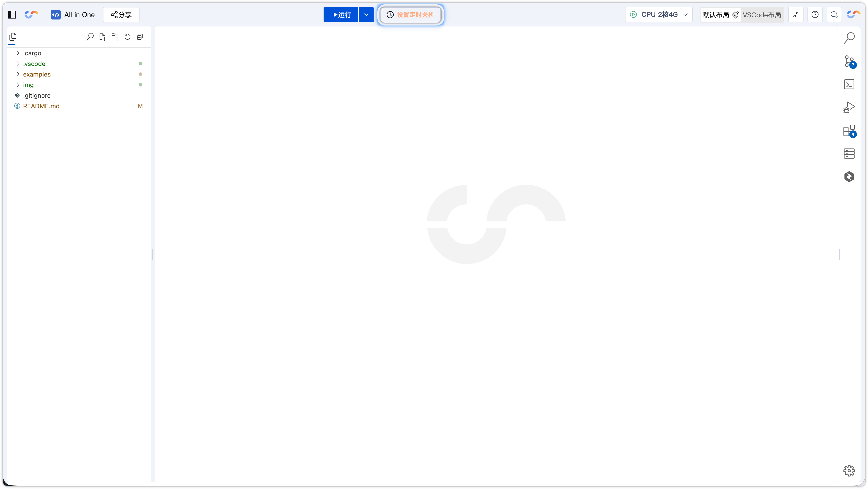Click the 运行 run button
868x489 pixels.
tap(341, 14)
